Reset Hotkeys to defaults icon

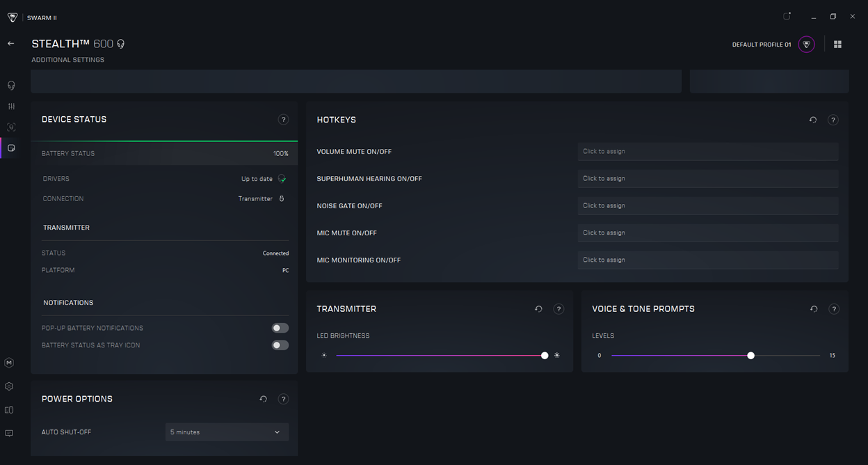(x=813, y=120)
